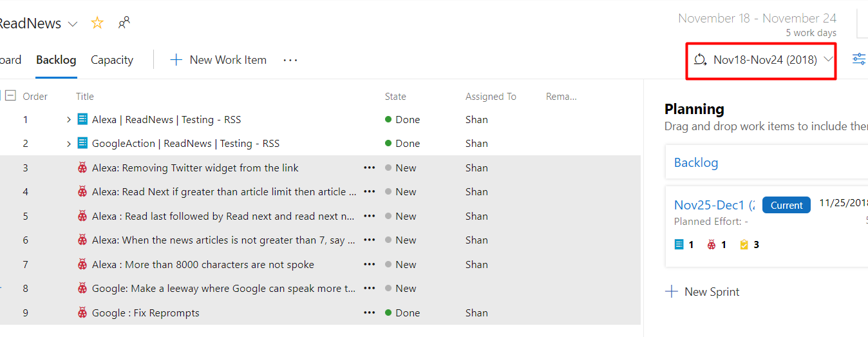Open ellipsis menu for Removing Twitter widget row

pos(369,168)
